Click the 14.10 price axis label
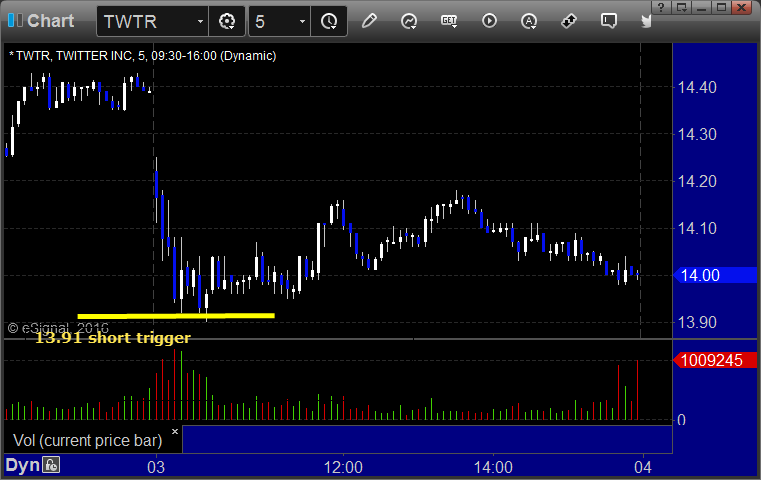761x480 pixels. pos(697,228)
